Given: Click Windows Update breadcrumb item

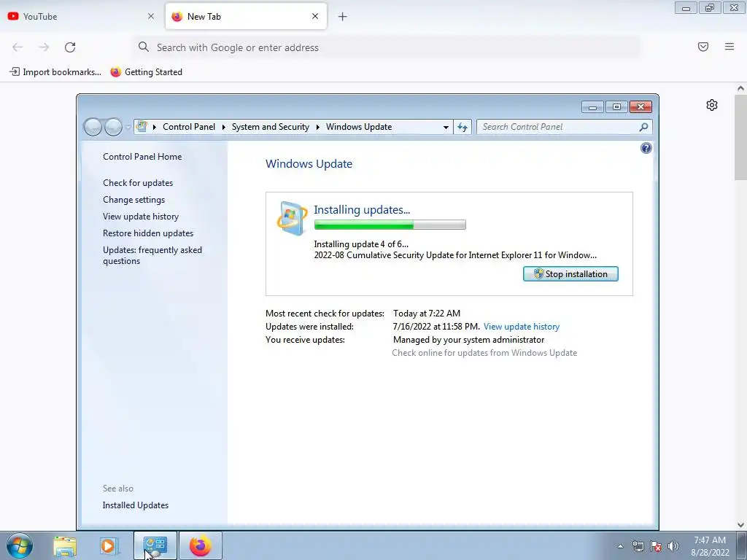Looking at the screenshot, I should click(x=359, y=127).
